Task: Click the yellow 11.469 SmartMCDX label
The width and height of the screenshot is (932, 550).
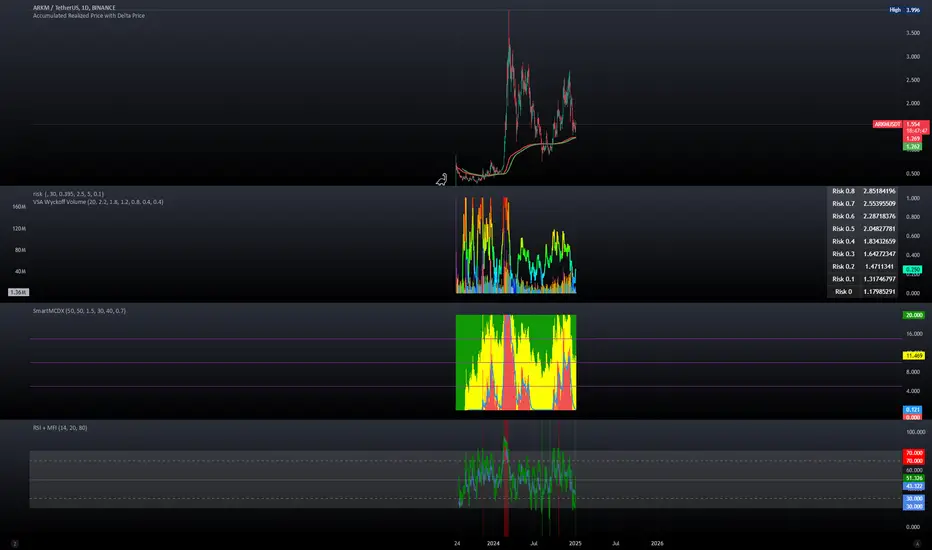Action: click(914, 356)
